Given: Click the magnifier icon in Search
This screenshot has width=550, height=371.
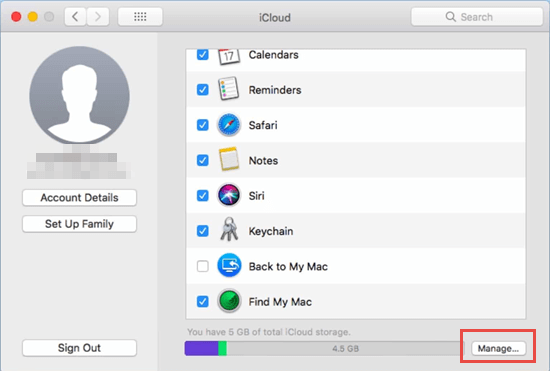Looking at the screenshot, I should coord(450,16).
